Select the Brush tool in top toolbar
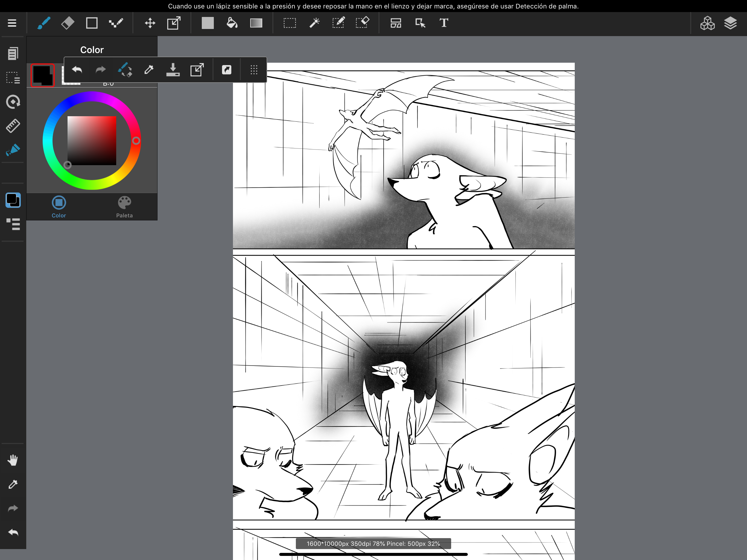The width and height of the screenshot is (747, 560). pyautogui.click(x=44, y=23)
